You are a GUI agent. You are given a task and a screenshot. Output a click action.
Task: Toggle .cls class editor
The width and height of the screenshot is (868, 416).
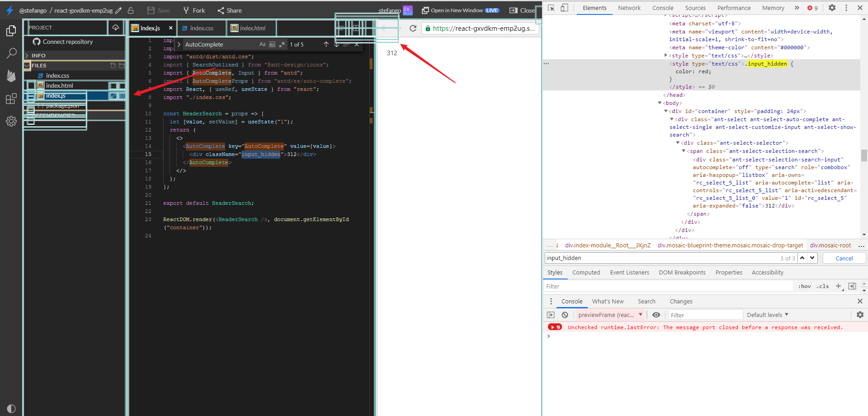click(x=823, y=286)
